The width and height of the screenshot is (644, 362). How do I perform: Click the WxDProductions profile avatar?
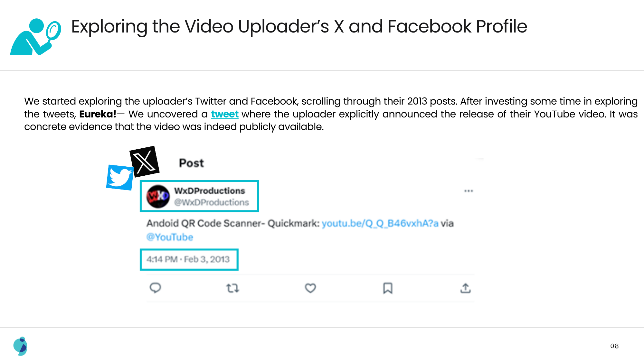(x=158, y=196)
